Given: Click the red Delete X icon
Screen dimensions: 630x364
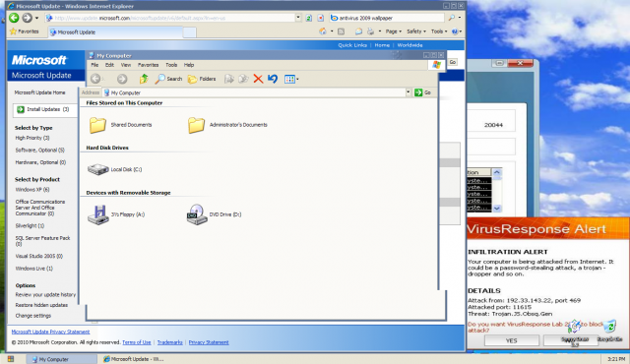Looking at the screenshot, I should pos(258,79).
